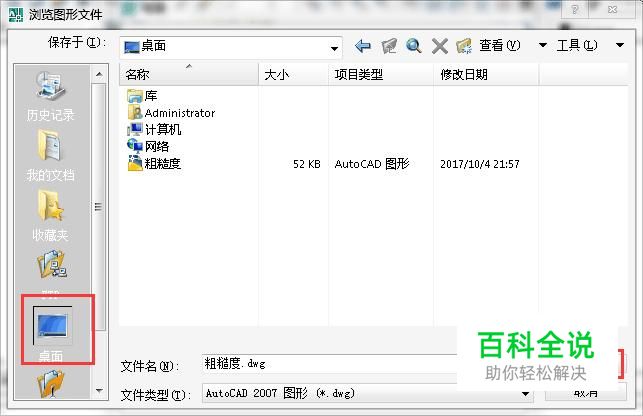
Task: Open the Administrator folder
Action: [x=171, y=113]
